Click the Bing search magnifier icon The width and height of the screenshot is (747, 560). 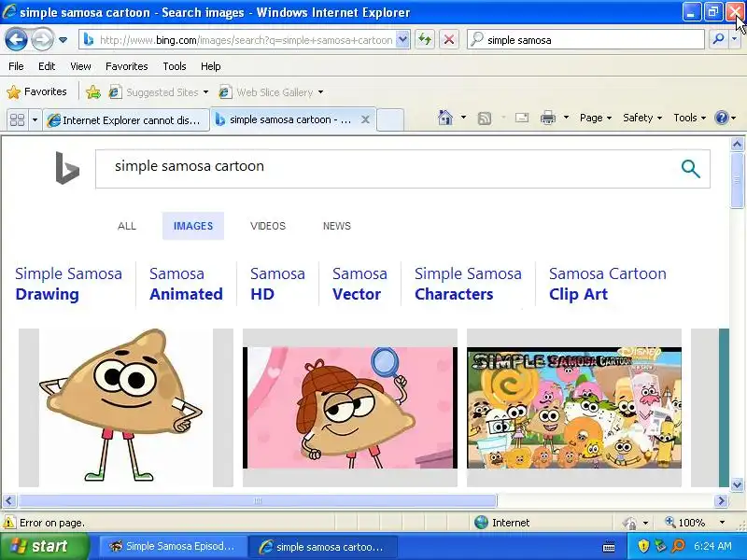pyautogui.click(x=690, y=169)
